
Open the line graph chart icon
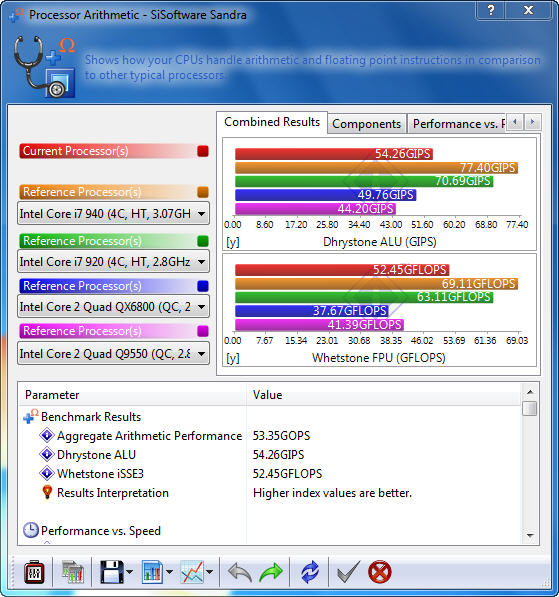pyautogui.click(x=192, y=571)
